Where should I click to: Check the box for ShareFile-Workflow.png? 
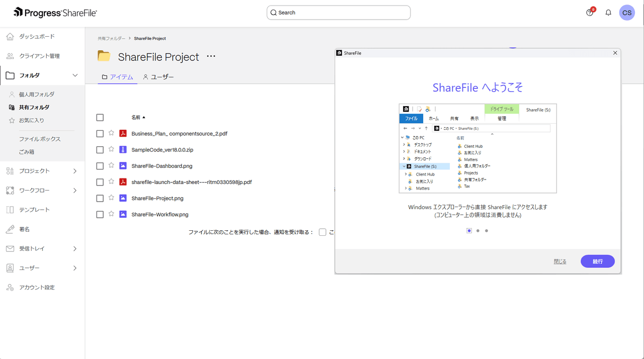100,214
